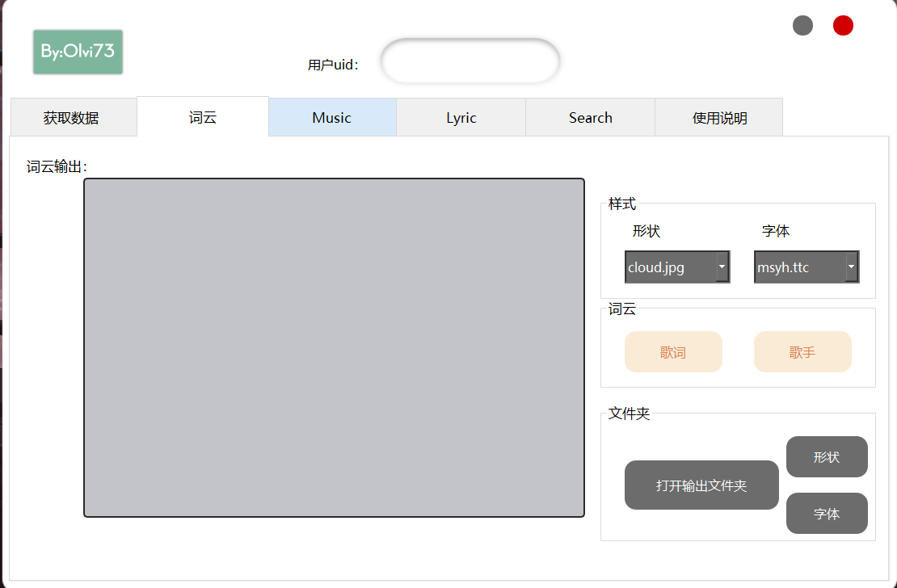Go to the Lyric tab
This screenshot has width=897, height=588.
[x=461, y=118]
